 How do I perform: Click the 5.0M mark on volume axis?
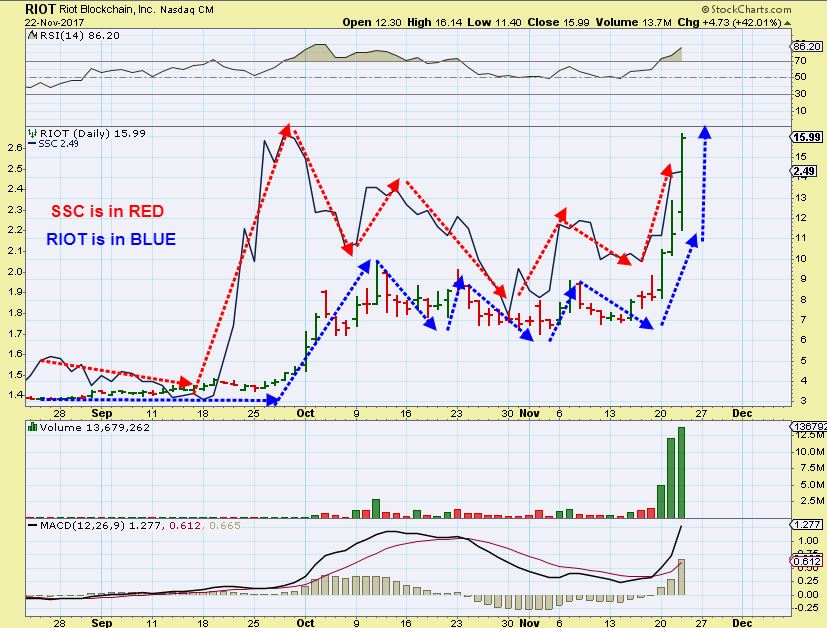[812, 485]
